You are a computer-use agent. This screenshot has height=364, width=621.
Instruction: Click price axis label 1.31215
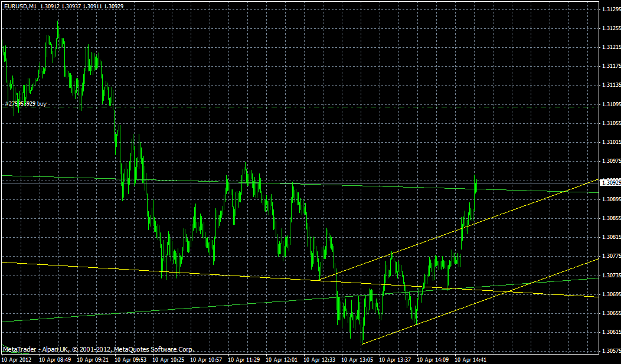tap(610, 47)
